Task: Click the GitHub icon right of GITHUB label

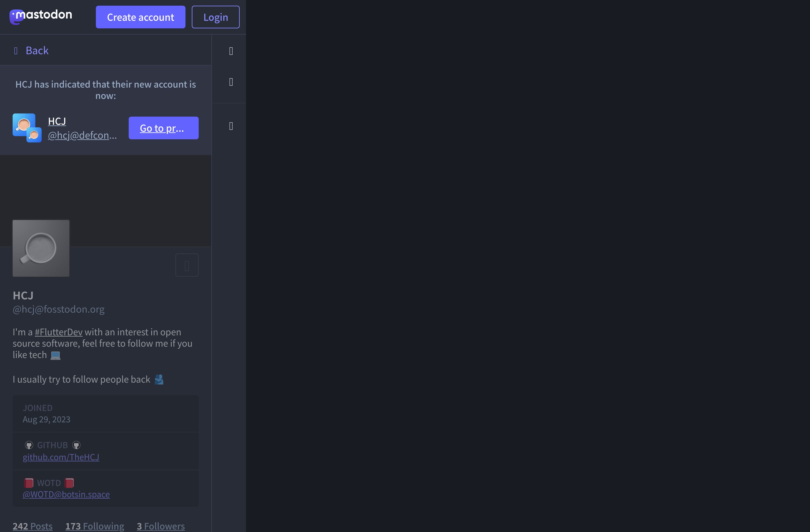Action: [x=76, y=445]
